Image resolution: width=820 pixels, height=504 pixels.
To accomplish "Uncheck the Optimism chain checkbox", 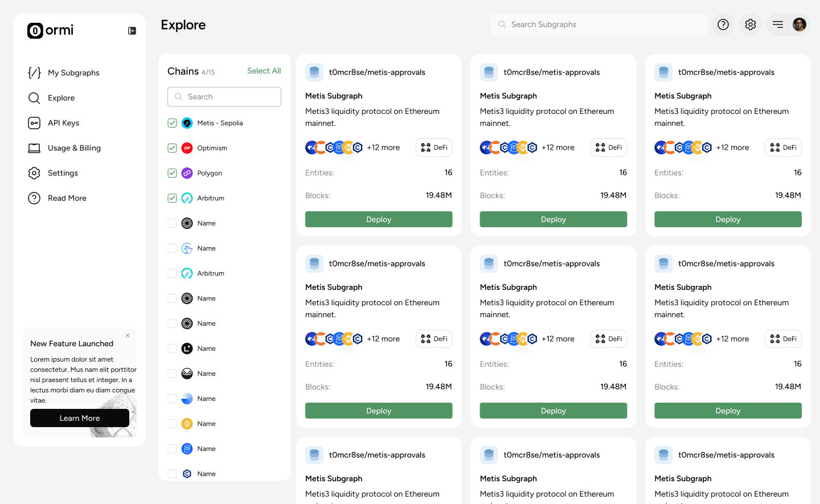I will pyautogui.click(x=172, y=148).
